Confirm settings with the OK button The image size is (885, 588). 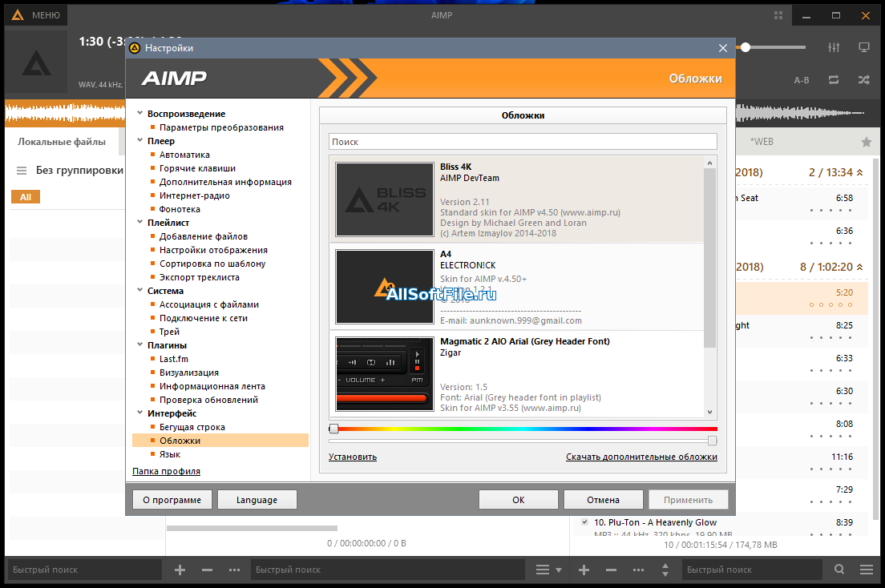coord(519,499)
